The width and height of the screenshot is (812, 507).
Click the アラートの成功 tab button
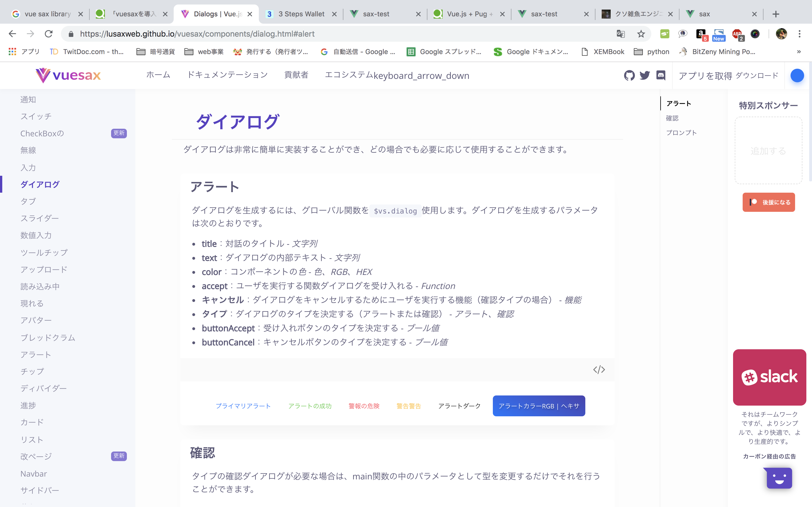(310, 405)
